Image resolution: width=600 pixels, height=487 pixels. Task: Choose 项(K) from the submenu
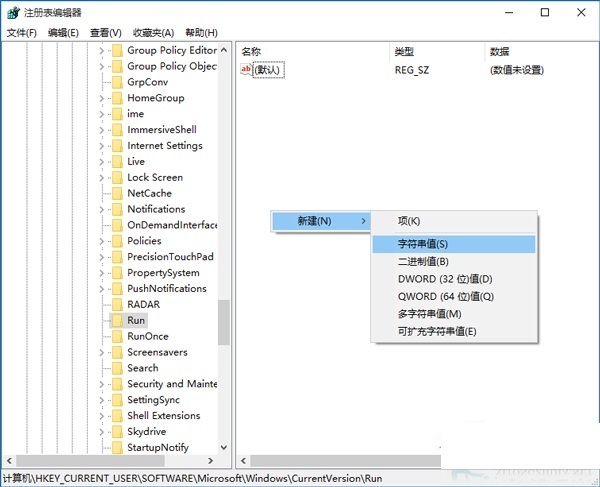(454, 221)
